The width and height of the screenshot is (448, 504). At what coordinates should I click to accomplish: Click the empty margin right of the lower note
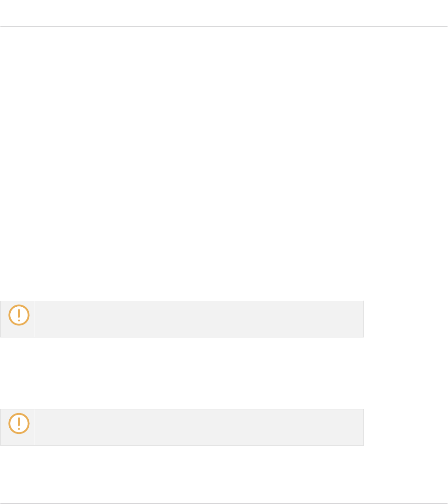click(404, 427)
